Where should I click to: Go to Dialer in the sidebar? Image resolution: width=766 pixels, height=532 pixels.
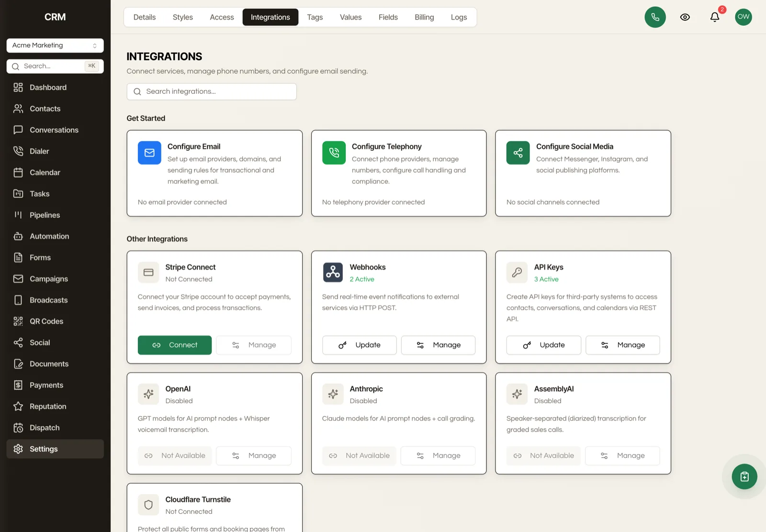pos(55,151)
